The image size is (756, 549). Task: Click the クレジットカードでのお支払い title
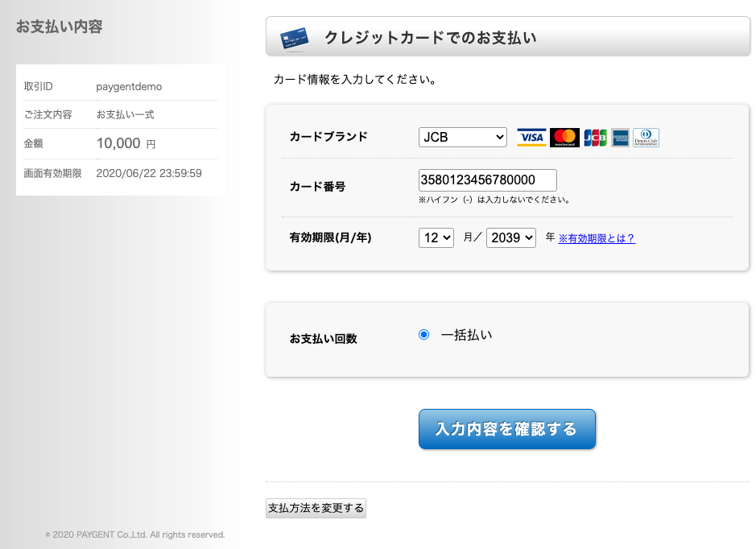[x=431, y=38]
